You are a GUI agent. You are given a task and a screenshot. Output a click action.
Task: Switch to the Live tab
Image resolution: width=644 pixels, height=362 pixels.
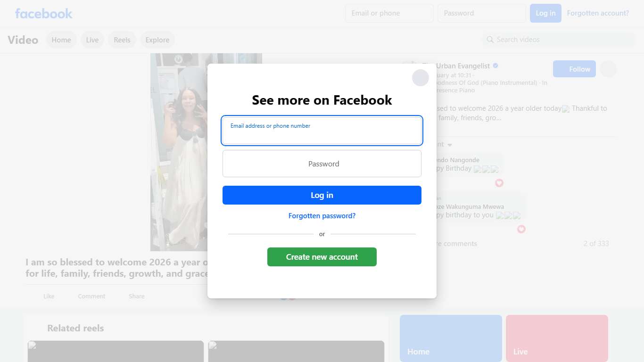92,40
